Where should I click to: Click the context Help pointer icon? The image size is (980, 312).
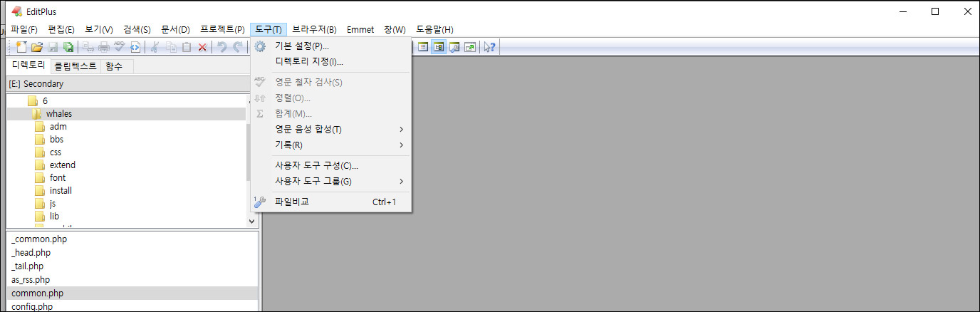(x=489, y=47)
